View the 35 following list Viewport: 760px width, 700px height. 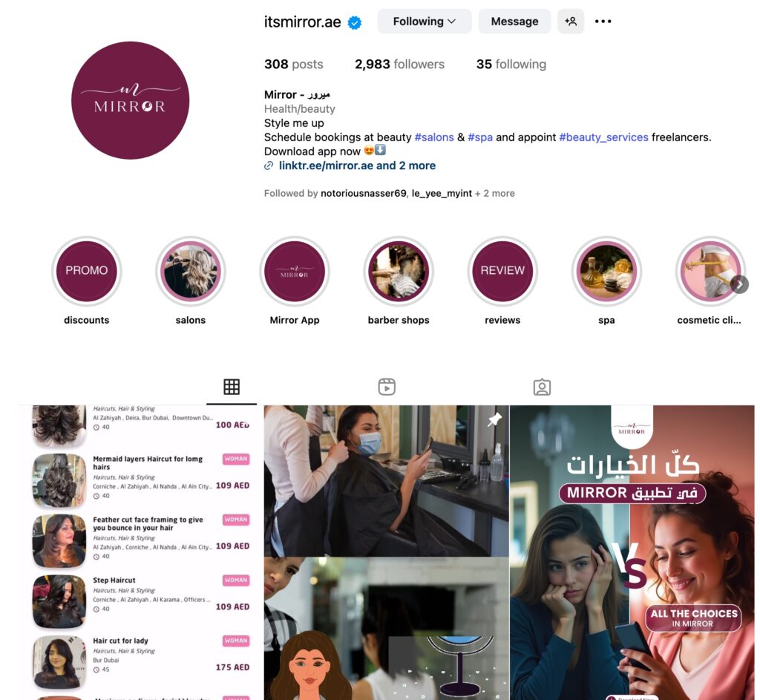pos(511,65)
